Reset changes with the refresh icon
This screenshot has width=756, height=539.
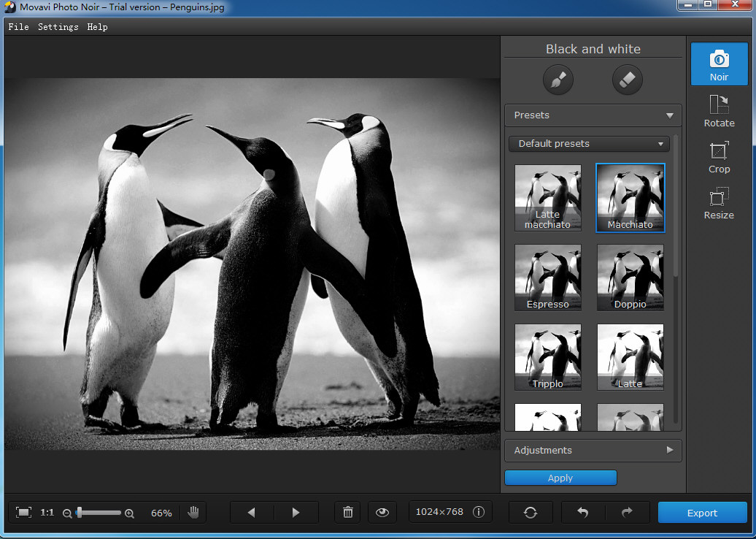pyautogui.click(x=531, y=512)
